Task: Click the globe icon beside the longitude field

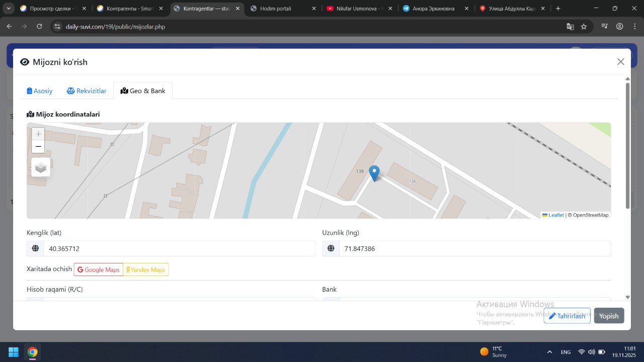Action: click(x=331, y=248)
